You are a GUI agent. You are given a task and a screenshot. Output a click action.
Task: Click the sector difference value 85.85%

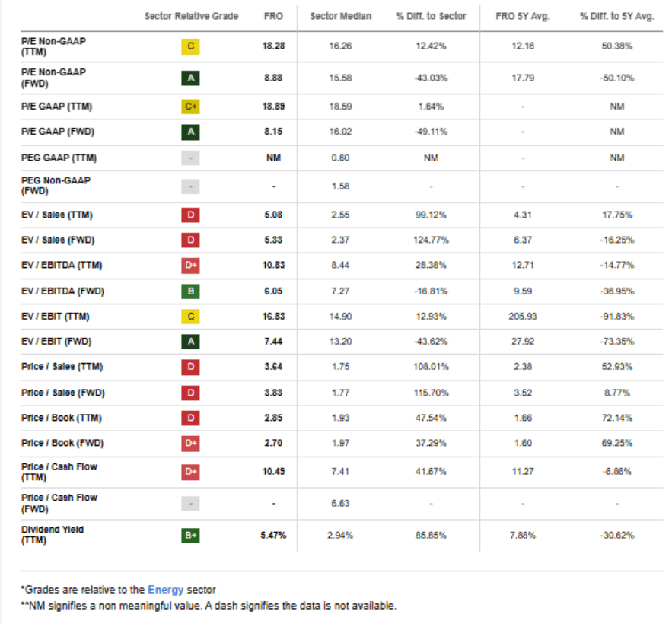pos(431,535)
